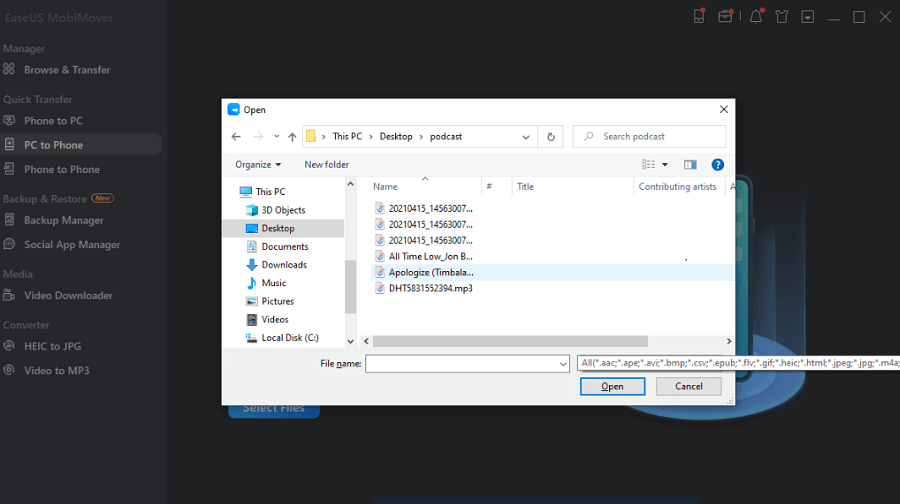Click the horizontal scrollbar thumb in file list
The image size is (900, 504).
(510, 341)
